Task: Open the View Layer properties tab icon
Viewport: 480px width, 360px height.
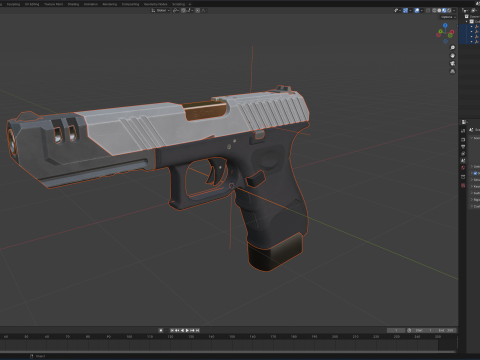Action: click(463, 153)
